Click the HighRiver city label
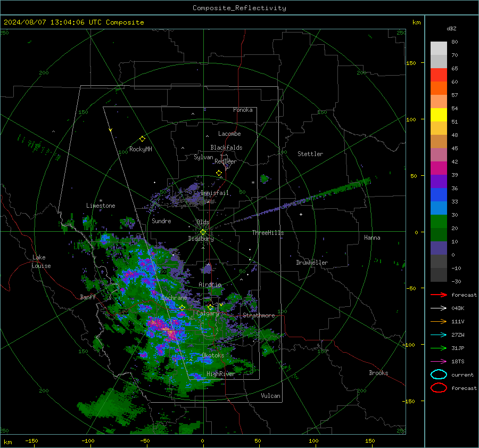The image size is (479, 448). pyautogui.click(x=221, y=374)
